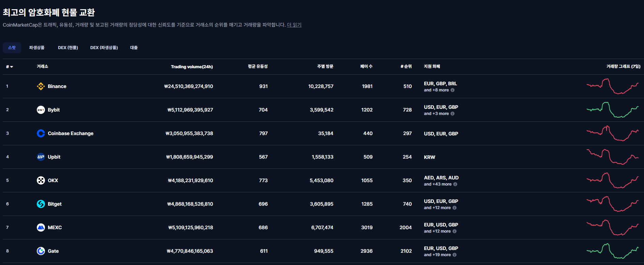Show OKX's extra currencies info icon
This screenshot has width=644, height=265.
455,184
